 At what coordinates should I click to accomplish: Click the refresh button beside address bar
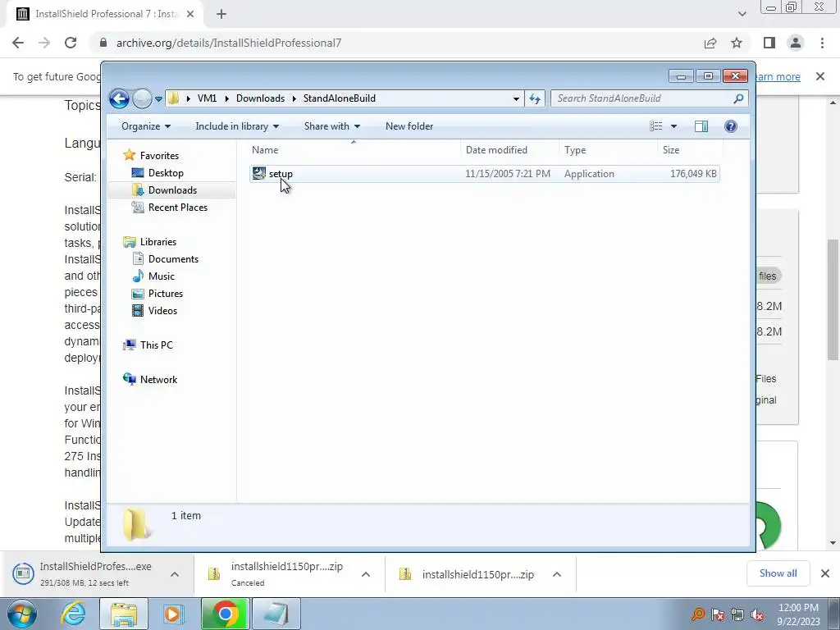pos(535,98)
